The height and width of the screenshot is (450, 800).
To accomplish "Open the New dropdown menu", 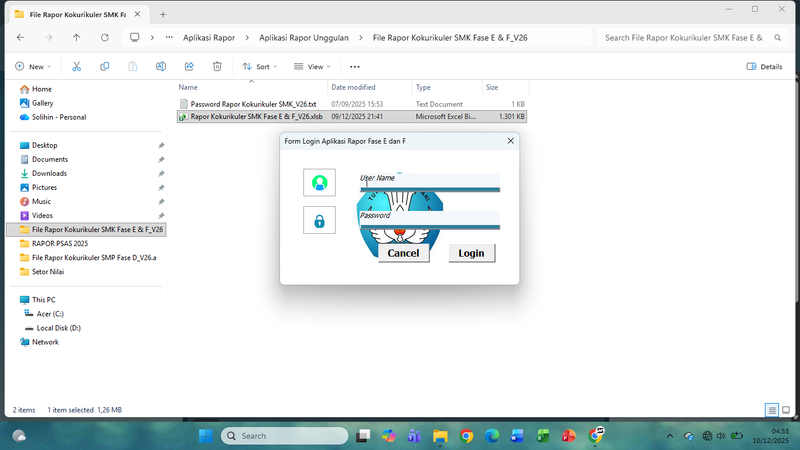I will [x=30, y=66].
